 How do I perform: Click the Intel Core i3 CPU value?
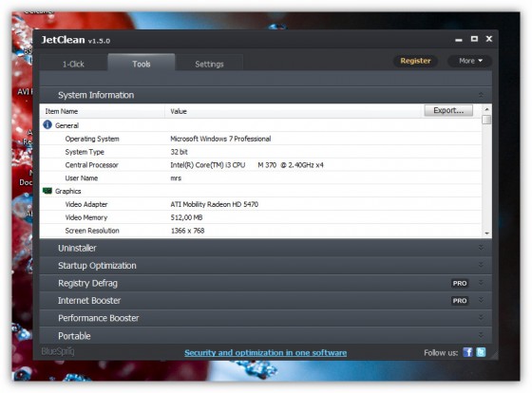(x=247, y=165)
